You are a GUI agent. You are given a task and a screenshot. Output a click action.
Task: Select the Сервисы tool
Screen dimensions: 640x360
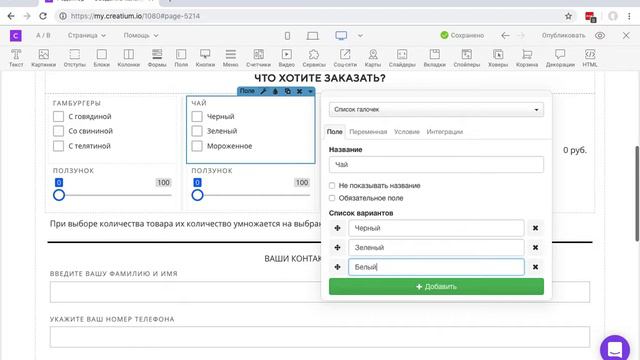(x=314, y=58)
